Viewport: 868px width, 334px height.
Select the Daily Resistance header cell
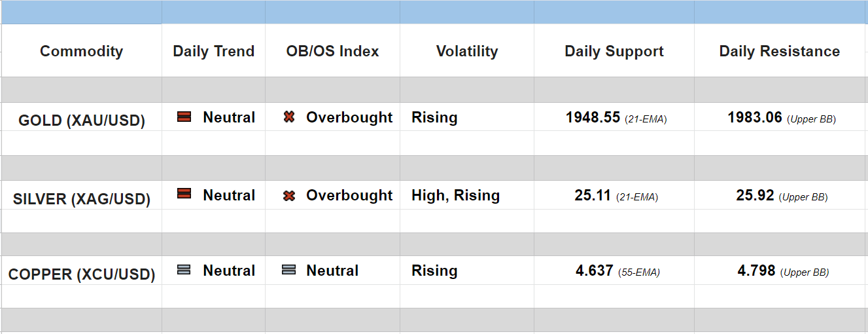point(779,51)
